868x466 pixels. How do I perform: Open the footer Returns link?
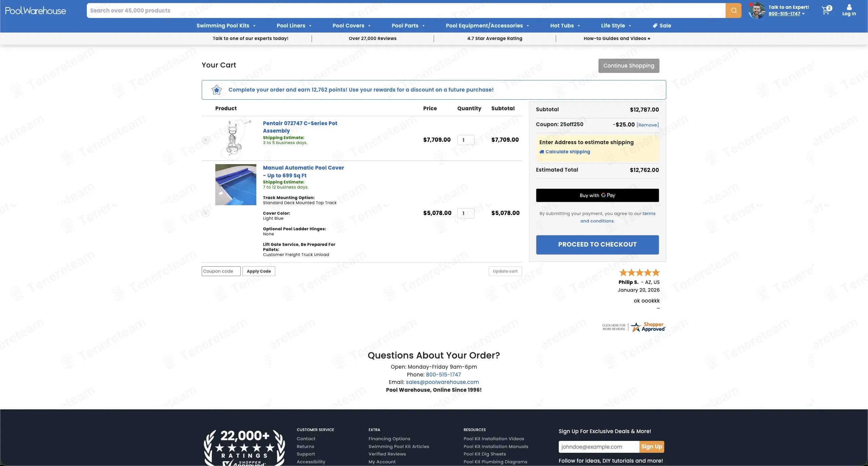305,447
